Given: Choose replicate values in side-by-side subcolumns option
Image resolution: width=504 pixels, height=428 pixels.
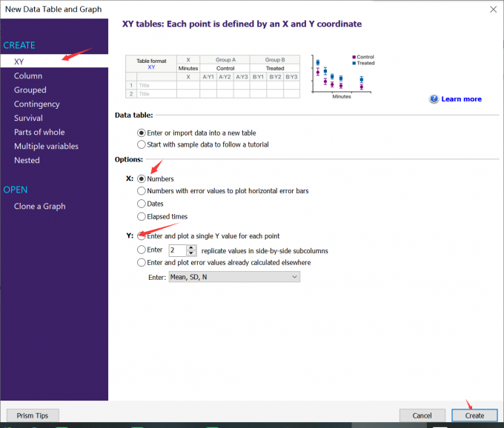Looking at the screenshot, I should pyautogui.click(x=141, y=250).
